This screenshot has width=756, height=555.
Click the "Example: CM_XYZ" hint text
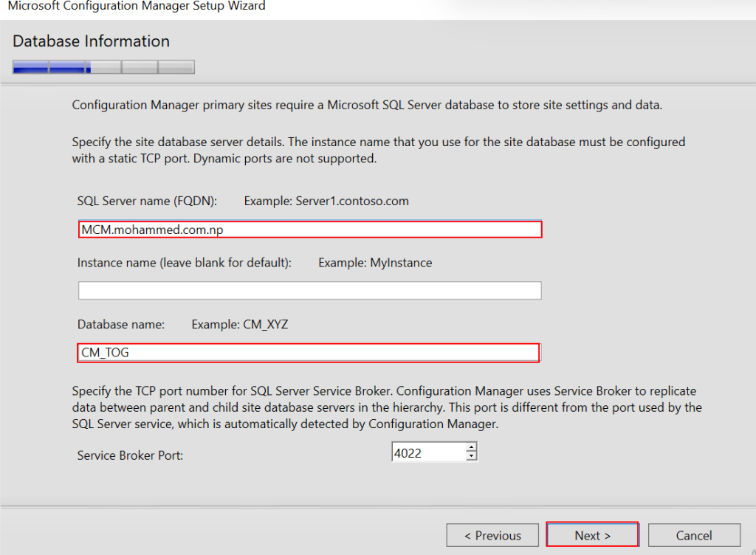(239, 324)
